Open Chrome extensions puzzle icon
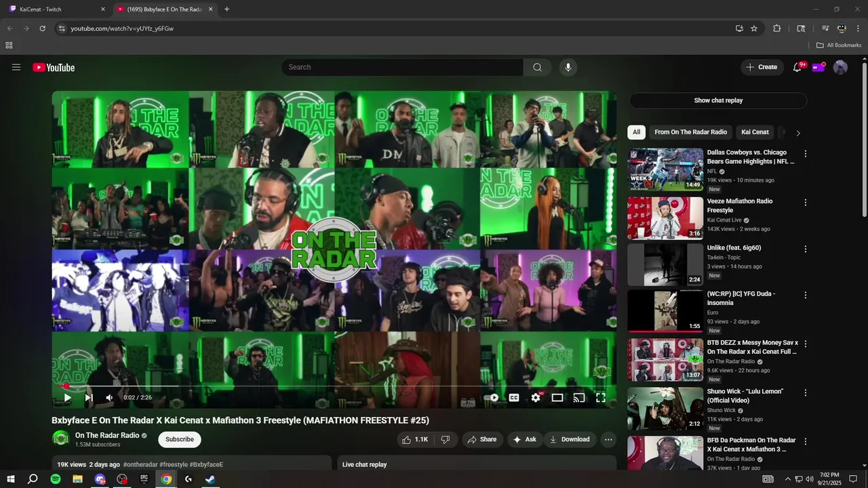Screen dimensions: 868x488 [x=777, y=28]
